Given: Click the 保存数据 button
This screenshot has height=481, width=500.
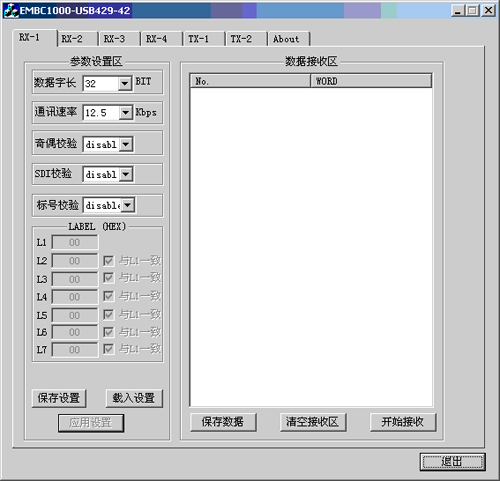Looking at the screenshot, I should click(x=223, y=422).
